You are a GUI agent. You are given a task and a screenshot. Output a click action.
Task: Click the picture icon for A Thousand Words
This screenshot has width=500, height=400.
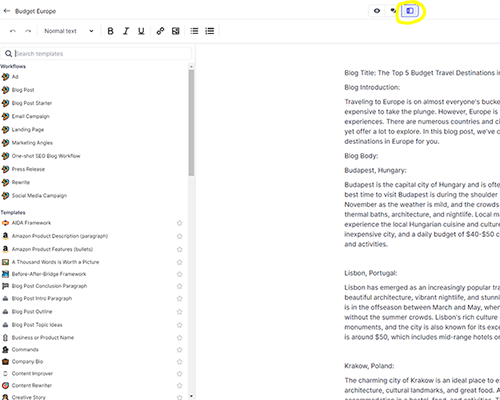coord(5,262)
